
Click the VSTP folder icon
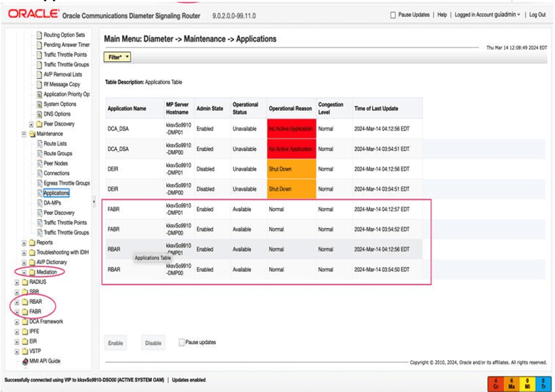tap(25, 352)
